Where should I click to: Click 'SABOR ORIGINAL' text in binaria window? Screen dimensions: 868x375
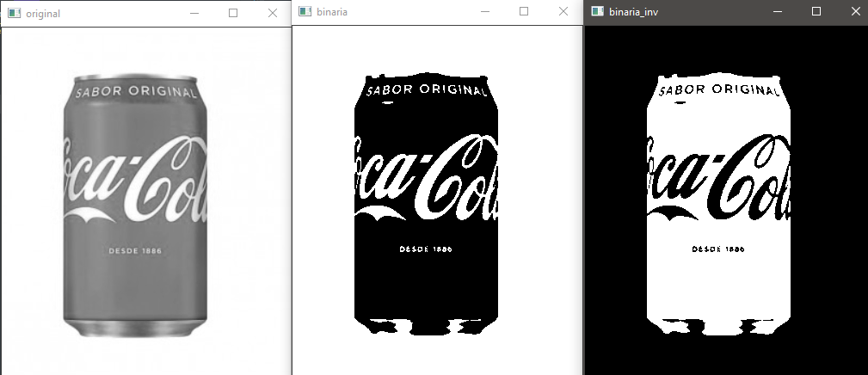point(427,89)
